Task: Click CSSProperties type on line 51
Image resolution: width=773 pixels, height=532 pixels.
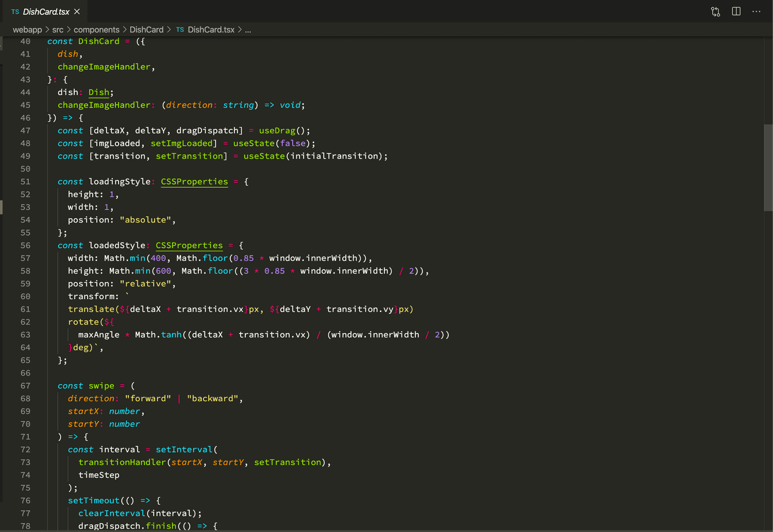Action: pos(194,182)
